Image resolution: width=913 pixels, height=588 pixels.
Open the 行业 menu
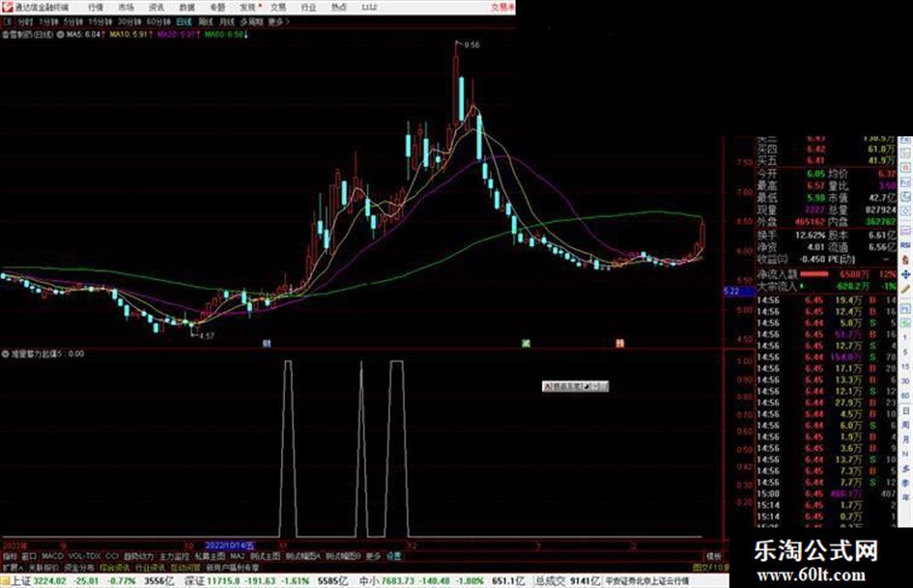[308, 7]
